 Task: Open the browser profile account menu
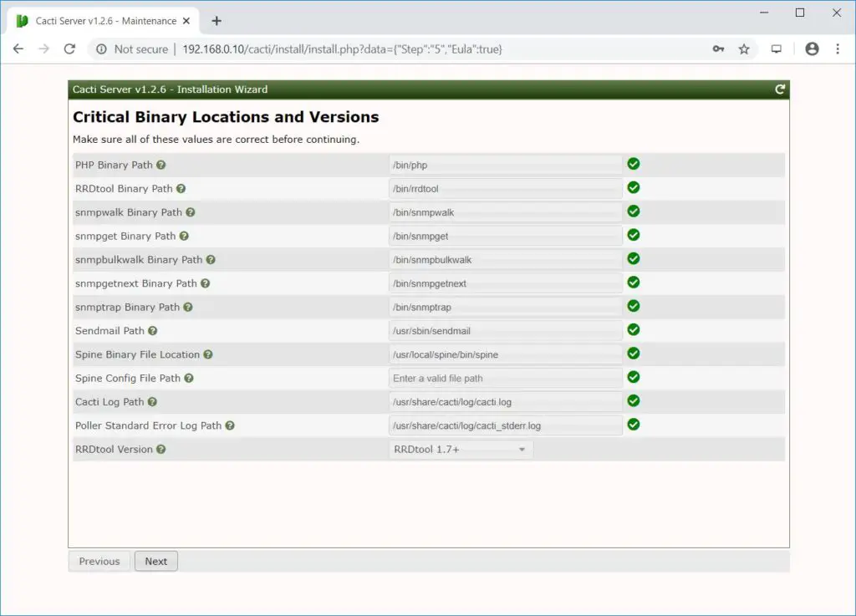pos(812,49)
